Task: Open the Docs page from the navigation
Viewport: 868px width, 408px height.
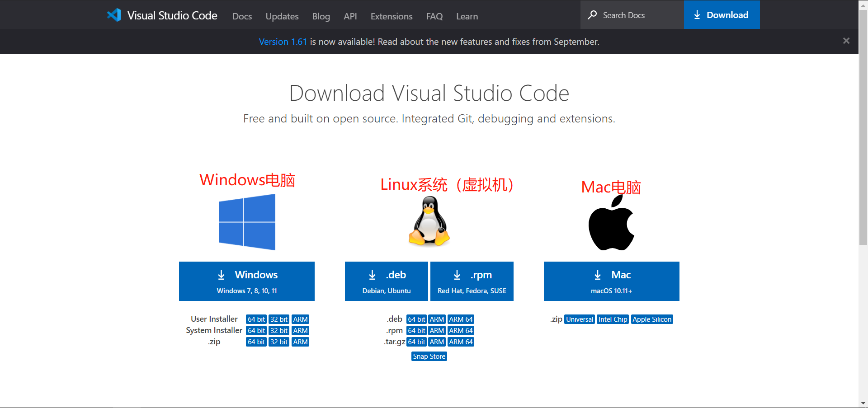Action: (242, 16)
